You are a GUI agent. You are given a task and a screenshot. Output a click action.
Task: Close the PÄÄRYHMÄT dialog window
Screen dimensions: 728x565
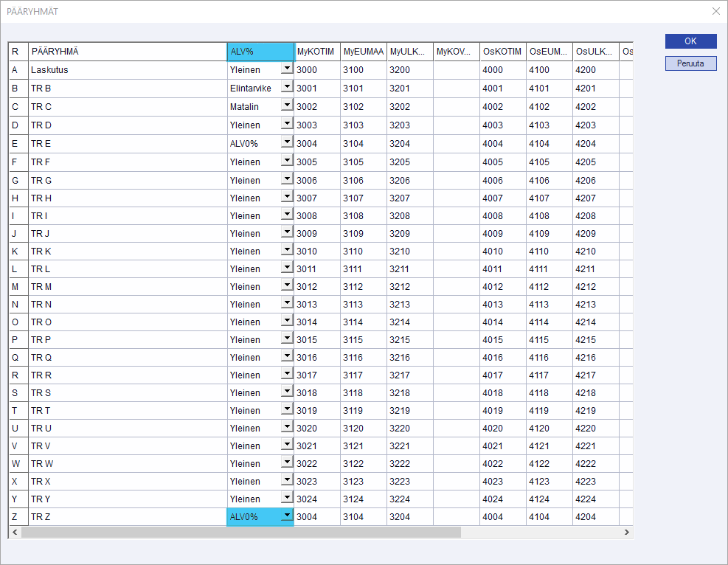coord(715,11)
